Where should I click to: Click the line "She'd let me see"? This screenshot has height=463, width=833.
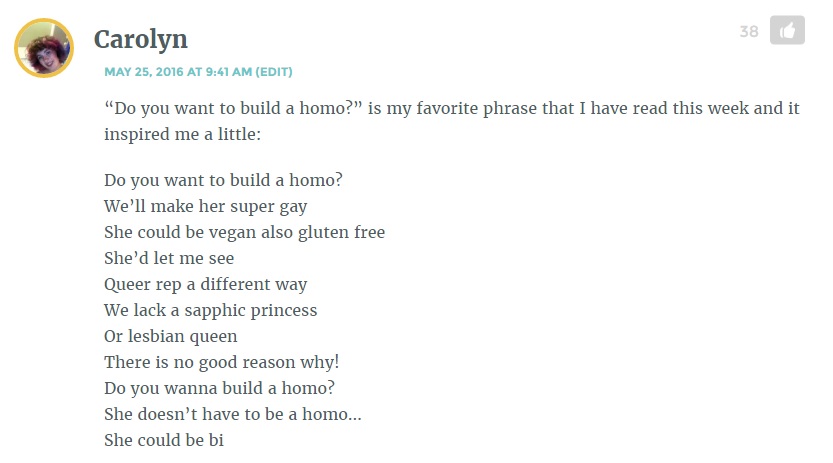click(x=169, y=258)
